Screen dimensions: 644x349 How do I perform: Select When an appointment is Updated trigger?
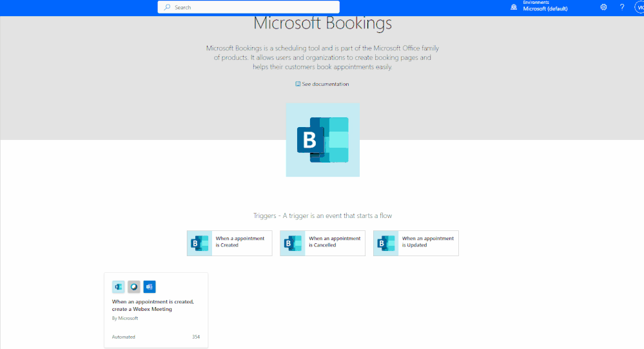click(416, 243)
